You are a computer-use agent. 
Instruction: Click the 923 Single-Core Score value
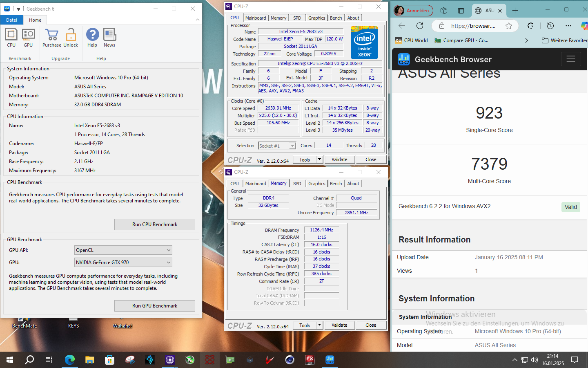pos(489,113)
